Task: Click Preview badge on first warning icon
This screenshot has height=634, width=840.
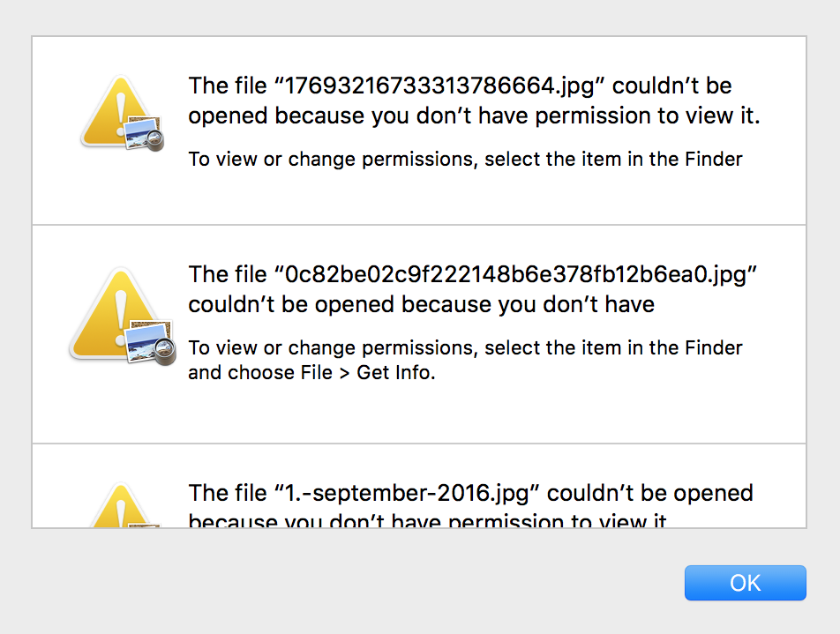Action: tap(144, 133)
